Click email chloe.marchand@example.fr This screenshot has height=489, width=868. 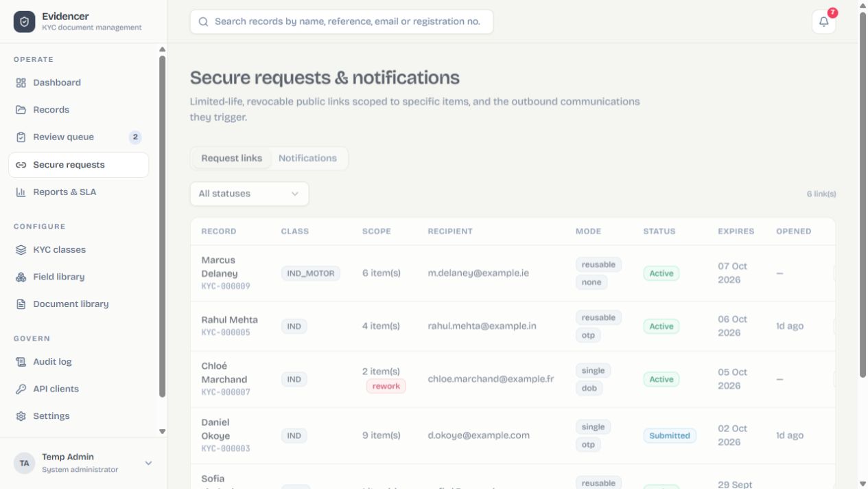point(491,379)
